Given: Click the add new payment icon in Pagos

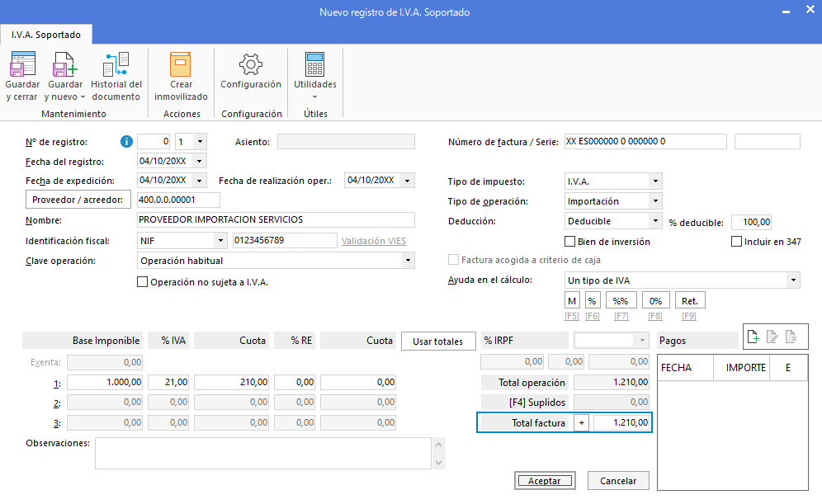Looking at the screenshot, I should click(x=753, y=337).
